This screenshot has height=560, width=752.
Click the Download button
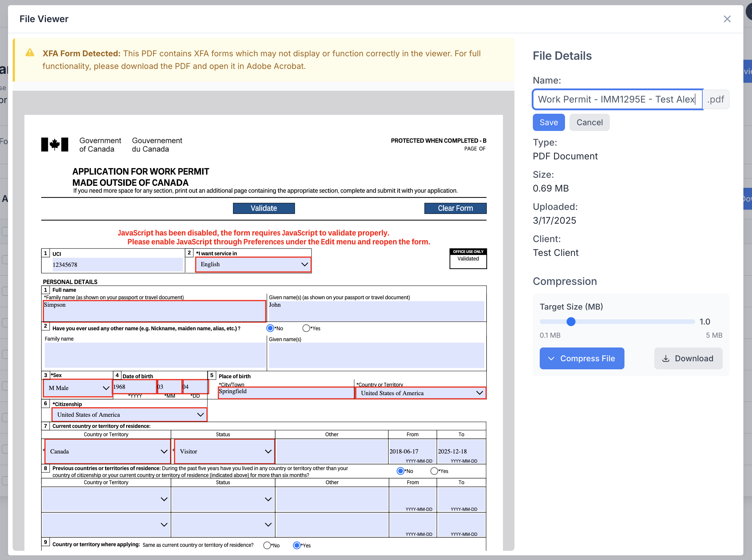(x=688, y=358)
